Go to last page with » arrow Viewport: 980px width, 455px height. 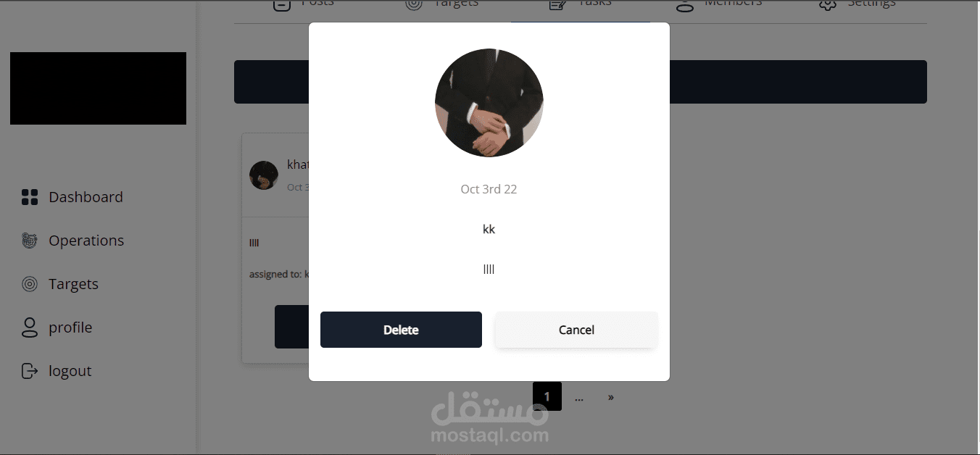point(611,397)
